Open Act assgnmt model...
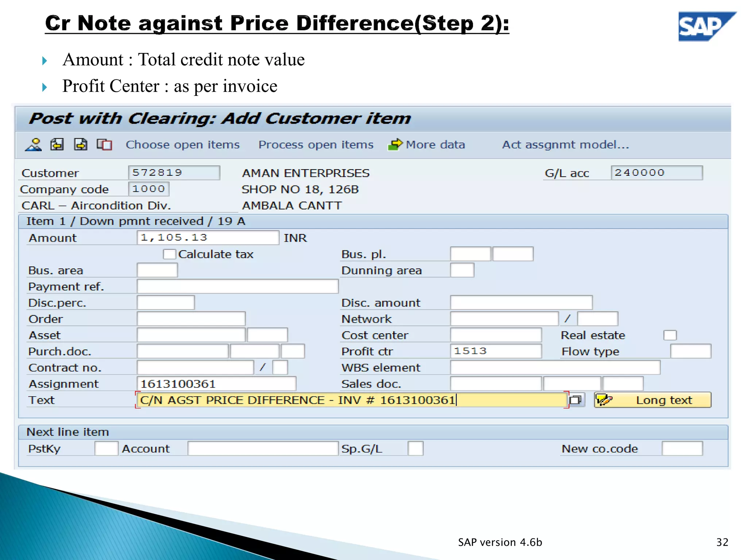 pos(566,145)
